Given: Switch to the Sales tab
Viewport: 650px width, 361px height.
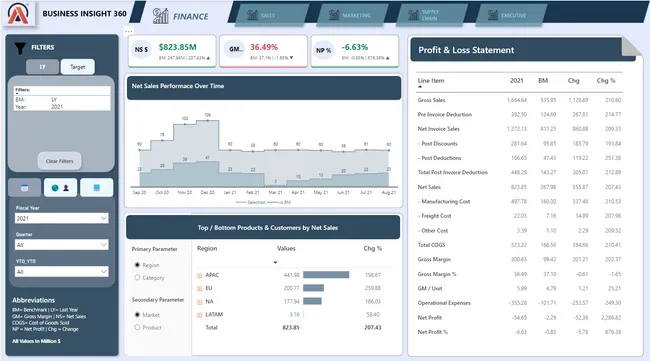Looking at the screenshot, I should (x=272, y=15).
